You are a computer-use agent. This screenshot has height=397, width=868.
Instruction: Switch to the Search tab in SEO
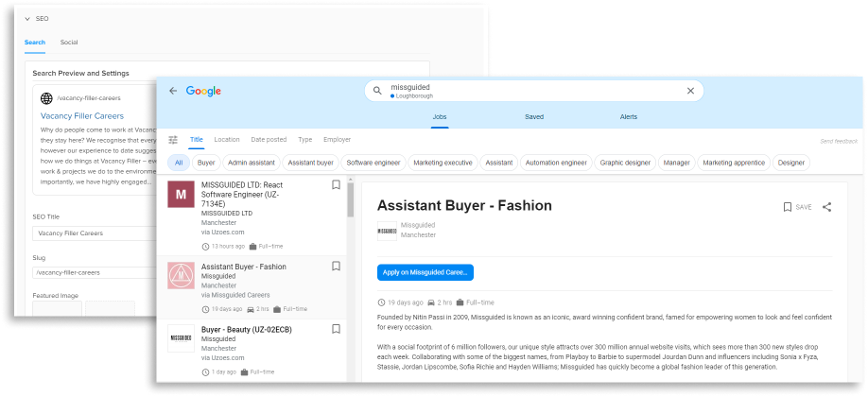click(x=35, y=43)
